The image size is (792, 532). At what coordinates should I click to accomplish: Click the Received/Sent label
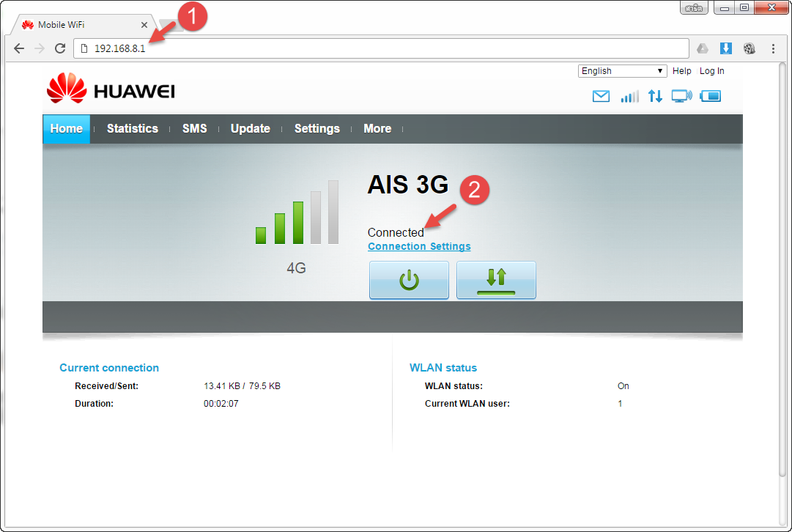[x=106, y=386]
